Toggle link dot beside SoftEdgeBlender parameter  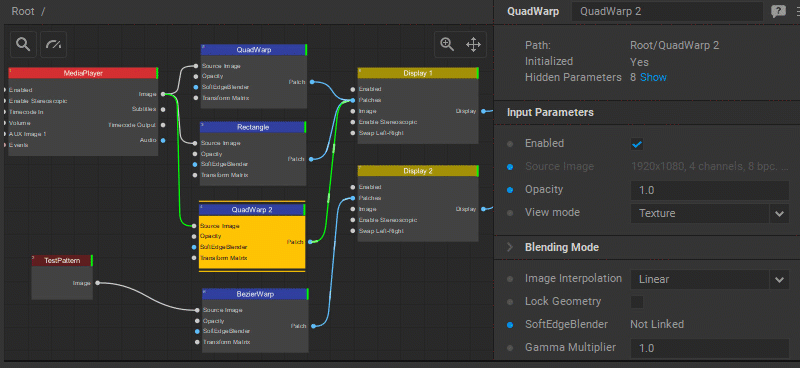(x=510, y=325)
